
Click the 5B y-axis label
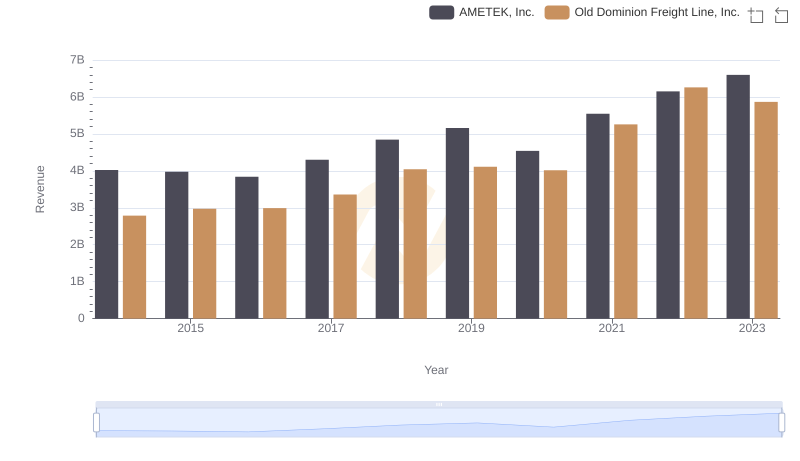point(77,134)
